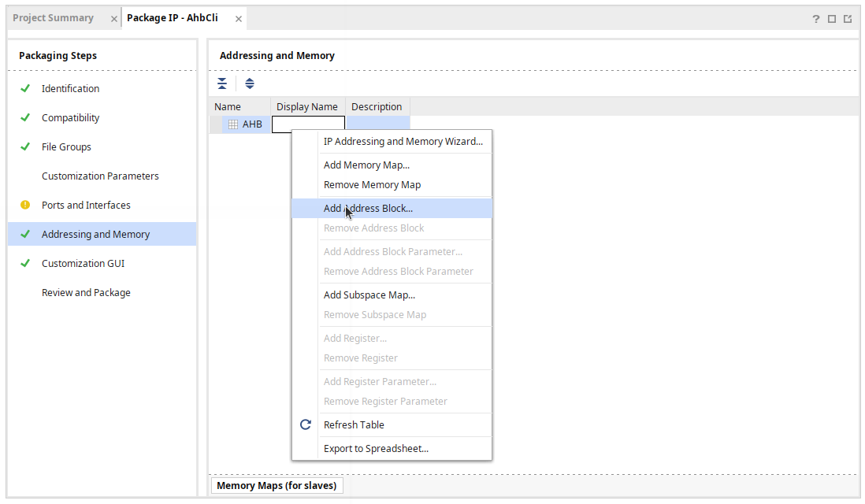865x504 pixels.
Task: Switch to the Project Summary tab
Action: [53, 18]
